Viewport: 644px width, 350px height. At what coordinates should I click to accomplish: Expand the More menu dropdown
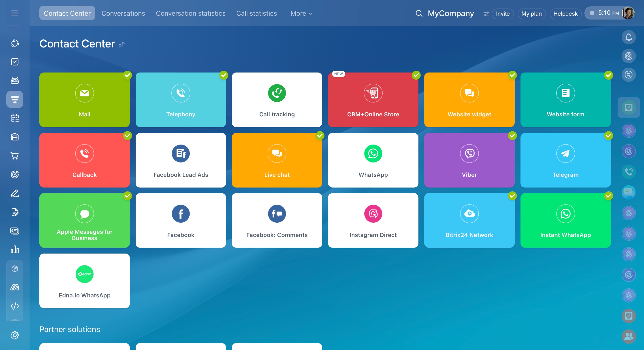pyautogui.click(x=301, y=13)
